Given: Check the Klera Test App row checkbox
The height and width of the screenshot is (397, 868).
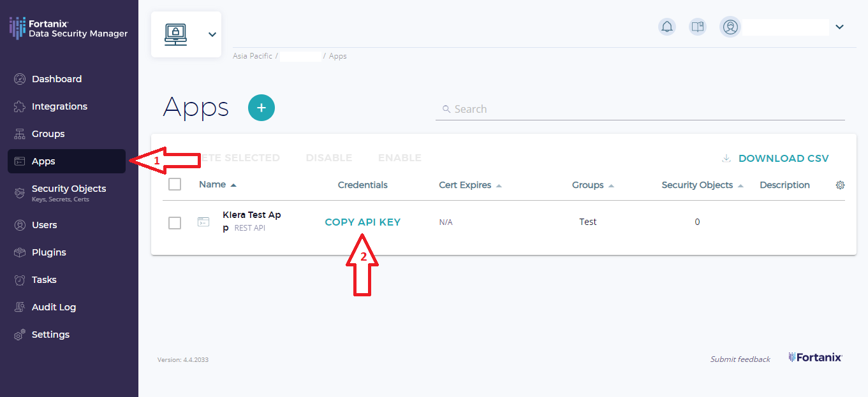Looking at the screenshot, I should pos(175,222).
